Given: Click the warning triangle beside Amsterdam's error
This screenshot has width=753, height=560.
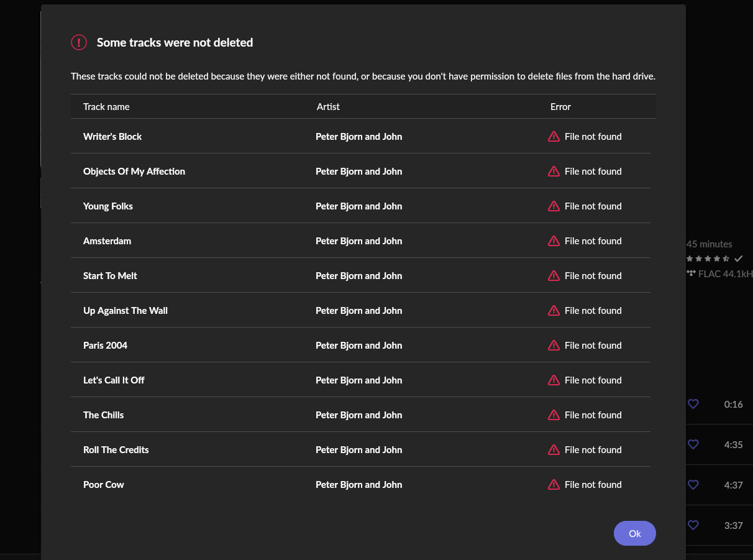Looking at the screenshot, I should 554,241.
